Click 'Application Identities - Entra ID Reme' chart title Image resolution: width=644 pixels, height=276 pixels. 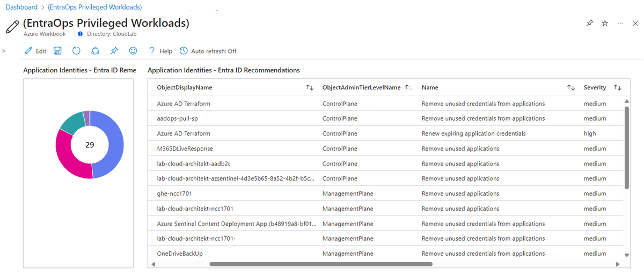[79, 70]
